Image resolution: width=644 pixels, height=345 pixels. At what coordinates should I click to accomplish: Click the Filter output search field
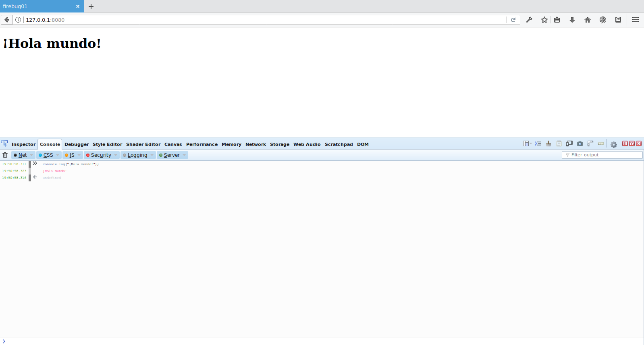click(x=602, y=155)
